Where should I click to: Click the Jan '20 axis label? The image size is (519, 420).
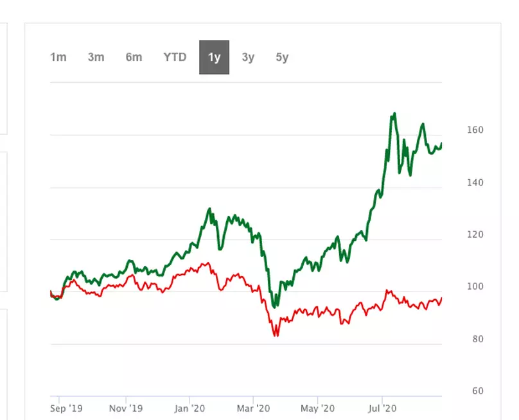(189, 408)
